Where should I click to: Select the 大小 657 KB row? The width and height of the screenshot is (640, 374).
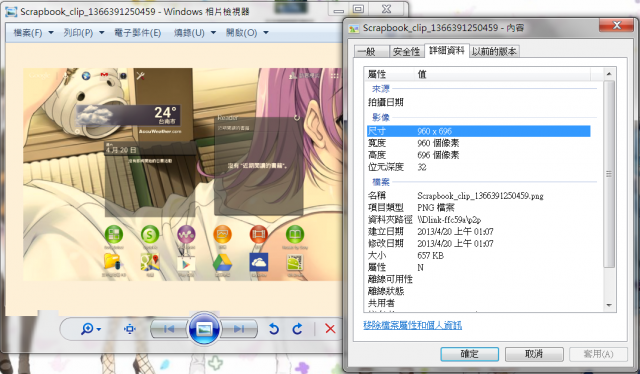478,255
